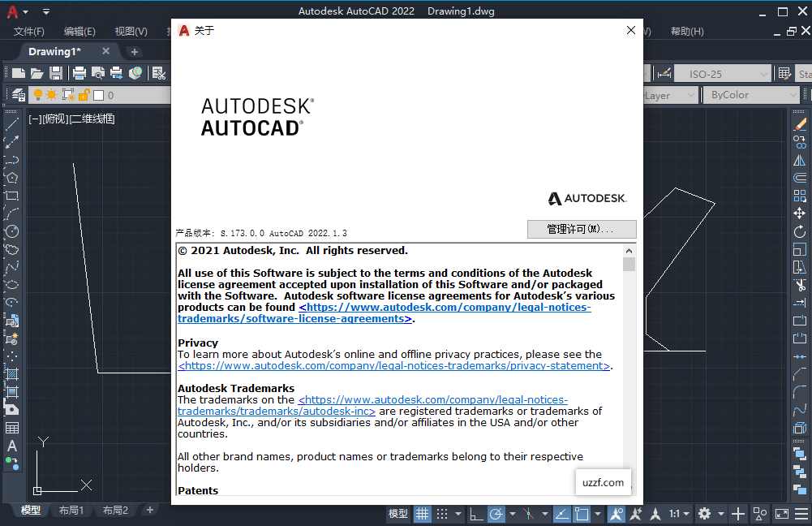Click the Dimension Style icon beside ISO-25
812x526 pixels.
(x=664, y=74)
